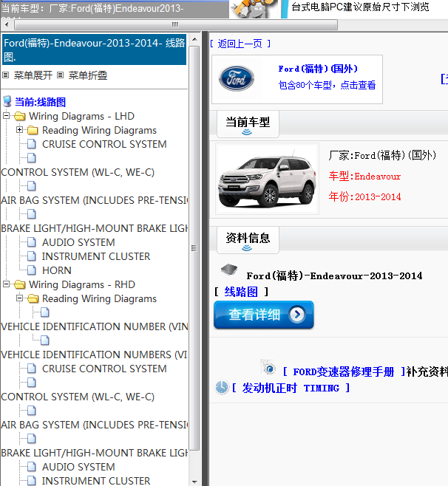Click page icon beside LHD AUDIO SYSTEM
448x486 pixels.
click(x=31, y=242)
